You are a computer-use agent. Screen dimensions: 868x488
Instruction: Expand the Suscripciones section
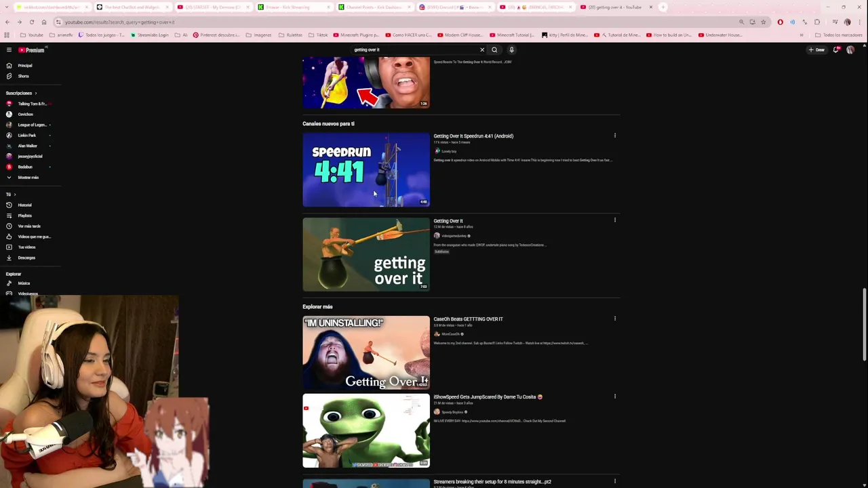(21, 93)
